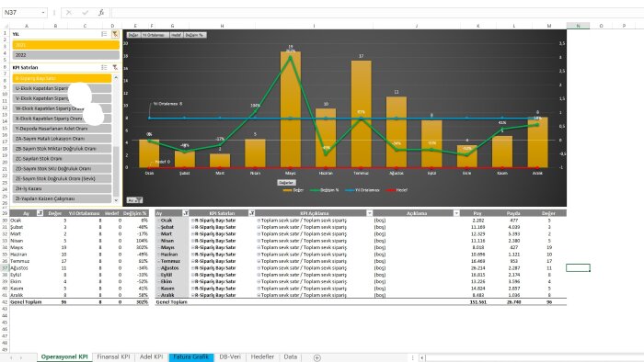Select ZD-Sayım Stok SKU Doğruluk Oranı item
Screen dimensions: 644x362
pyautogui.click(x=62, y=168)
